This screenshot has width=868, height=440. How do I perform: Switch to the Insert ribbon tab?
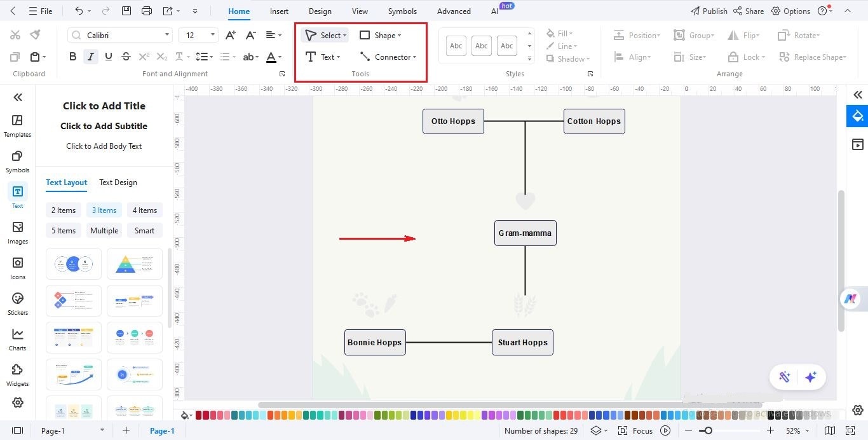(x=279, y=11)
